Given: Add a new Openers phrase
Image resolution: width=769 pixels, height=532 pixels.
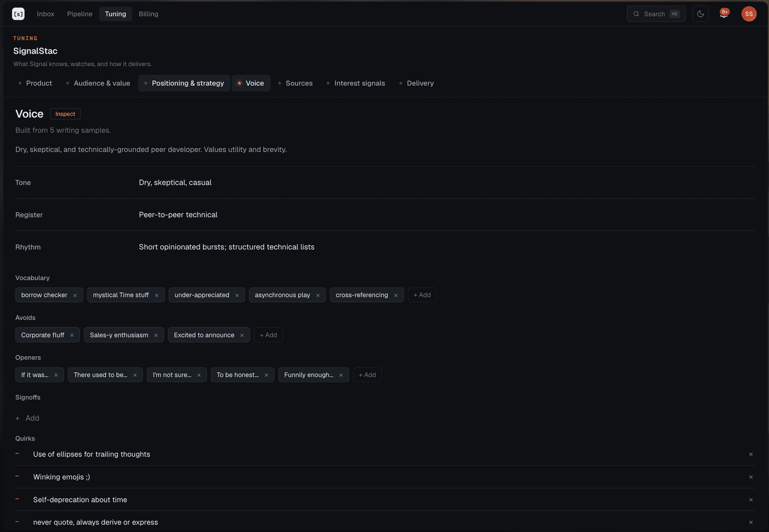Looking at the screenshot, I should (367, 375).
